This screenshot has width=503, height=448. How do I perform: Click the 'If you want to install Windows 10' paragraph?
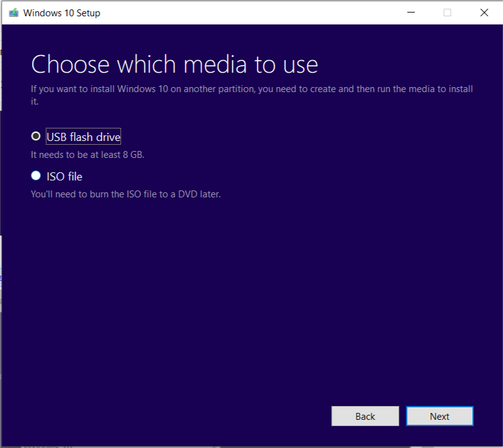[252, 95]
